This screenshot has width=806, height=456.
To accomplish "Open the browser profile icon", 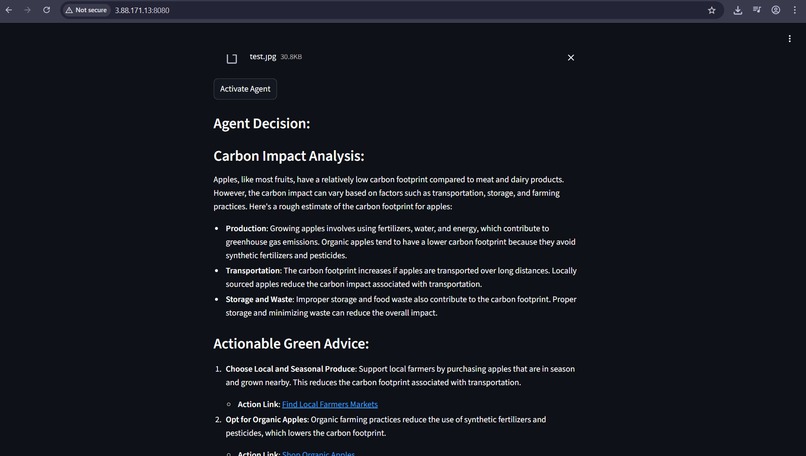I will click(x=776, y=10).
